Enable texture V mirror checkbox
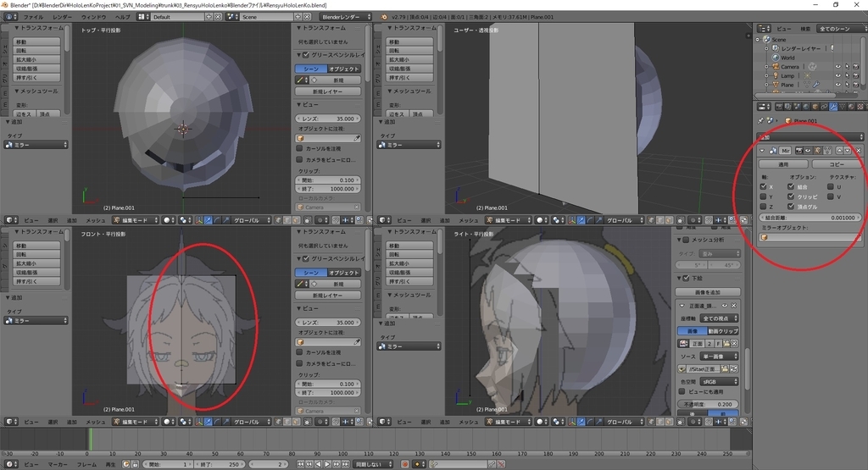 click(831, 196)
